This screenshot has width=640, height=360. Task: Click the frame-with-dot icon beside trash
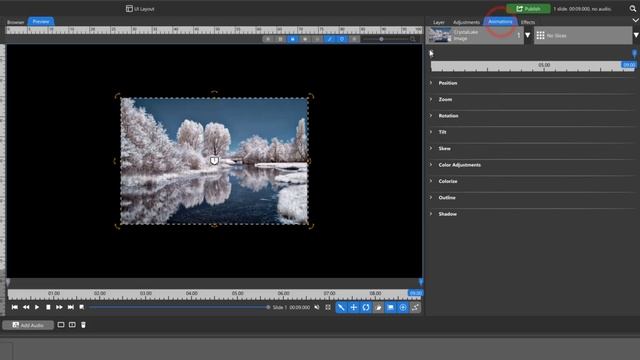click(x=72, y=325)
